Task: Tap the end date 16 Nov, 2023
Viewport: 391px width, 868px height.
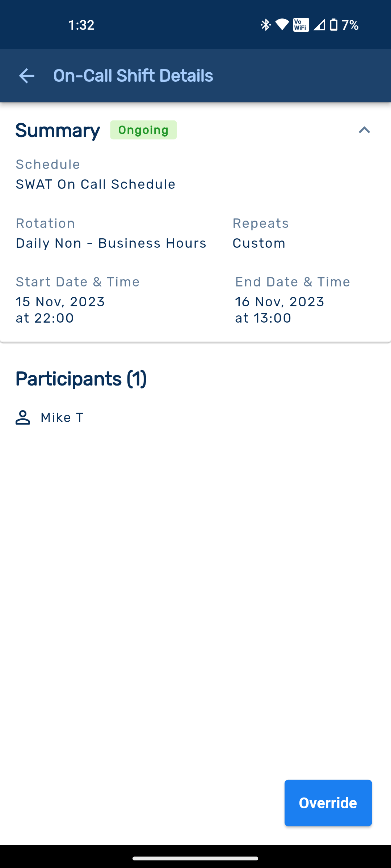Action: tap(279, 302)
